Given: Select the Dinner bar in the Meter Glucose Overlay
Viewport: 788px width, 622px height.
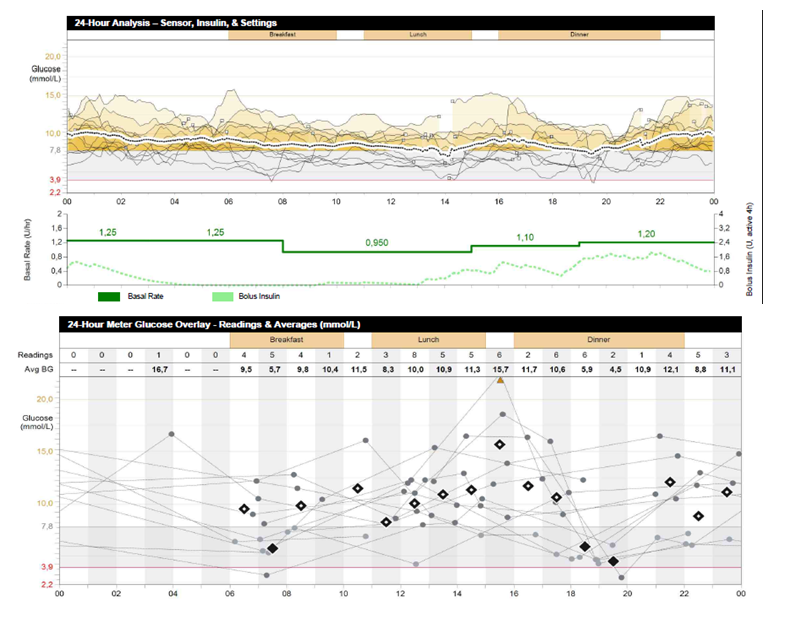Looking at the screenshot, I should pyautogui.click(x=599, y=339).
